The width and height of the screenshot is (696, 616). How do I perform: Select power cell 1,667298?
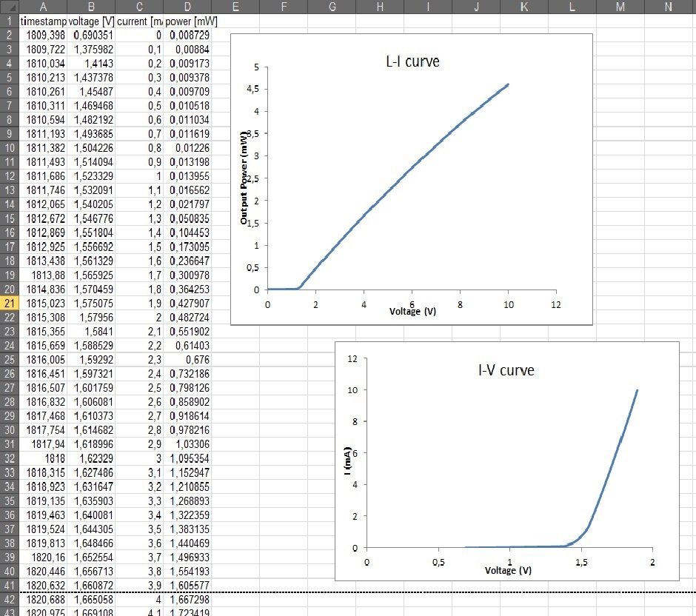click(187, 600)
